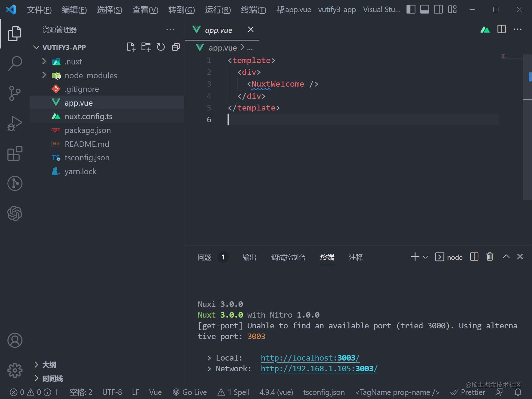Click errors and warnings count in status bar
The width and height of the screenshot is (532, 399).
pyautogui.click(x=34, y=392)
